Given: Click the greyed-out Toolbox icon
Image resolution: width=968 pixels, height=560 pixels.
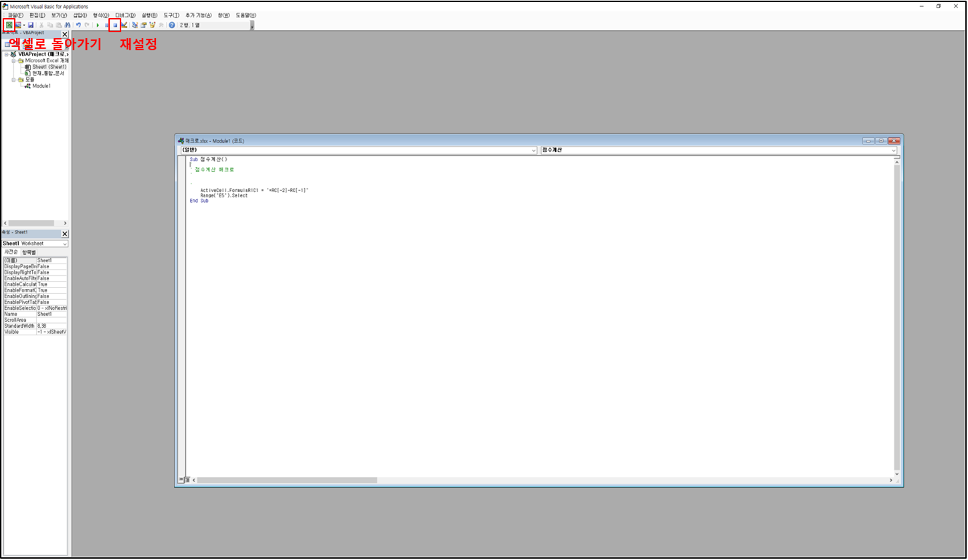Looking at the screenshot, I should coord(161,25).
